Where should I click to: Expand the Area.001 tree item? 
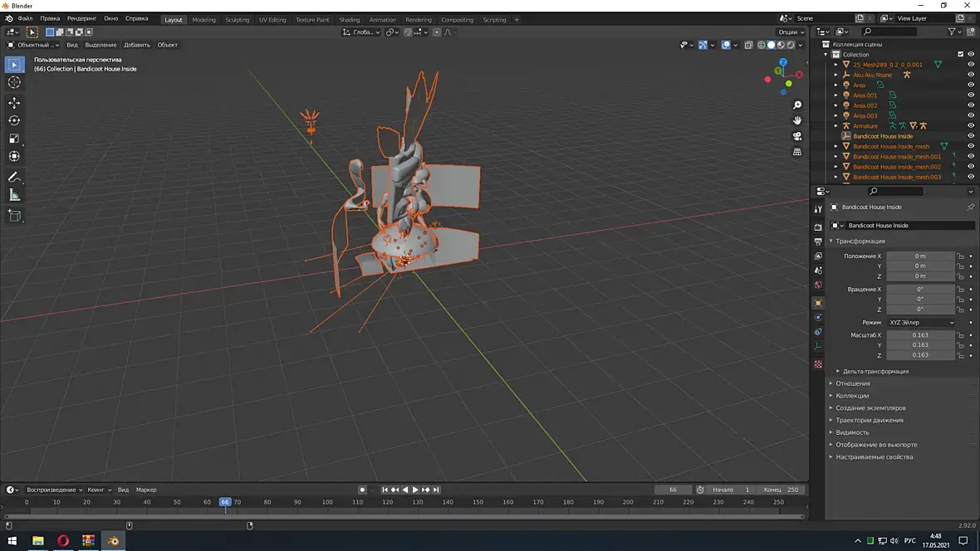click(x=836, y=95)
